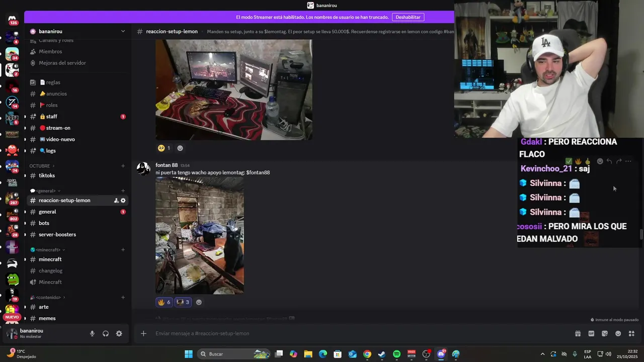Add reaction to the first setup image
644x362 pixels.
[180, 148]
